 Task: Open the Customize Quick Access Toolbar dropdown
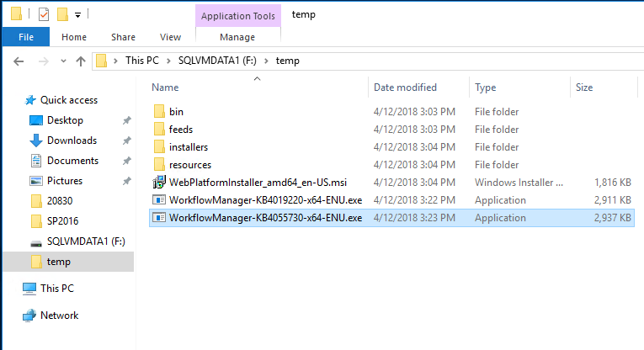tap(77, 15)
